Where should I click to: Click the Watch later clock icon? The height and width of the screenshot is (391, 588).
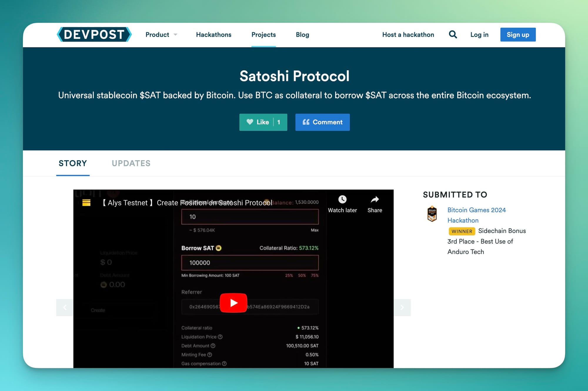tap(342, 200)
